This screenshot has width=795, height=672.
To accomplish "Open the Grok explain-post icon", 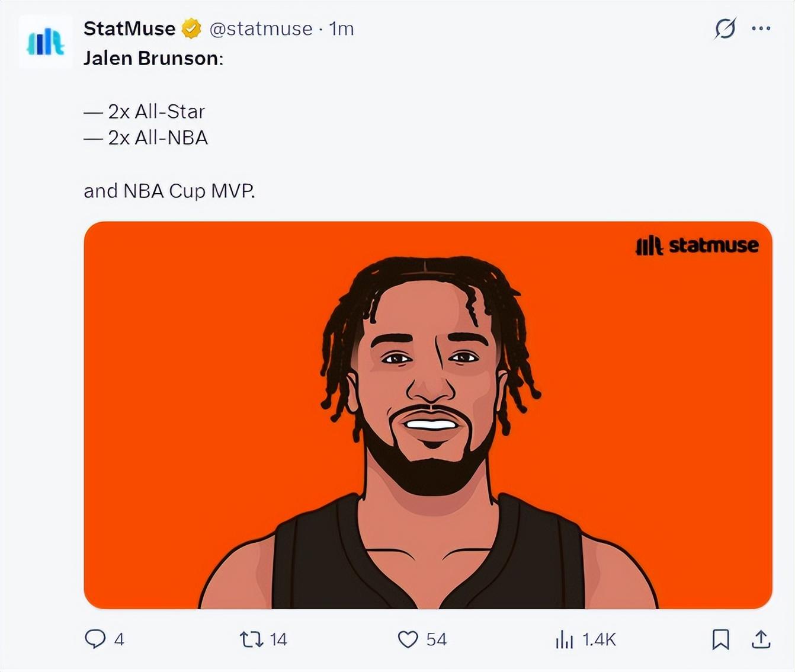I will pos(725,28).
